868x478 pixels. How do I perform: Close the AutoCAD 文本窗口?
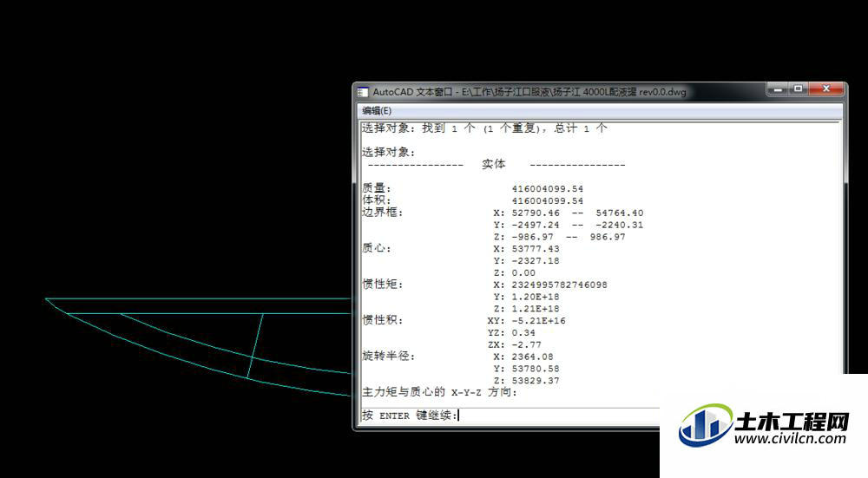[x=826, y=88]
